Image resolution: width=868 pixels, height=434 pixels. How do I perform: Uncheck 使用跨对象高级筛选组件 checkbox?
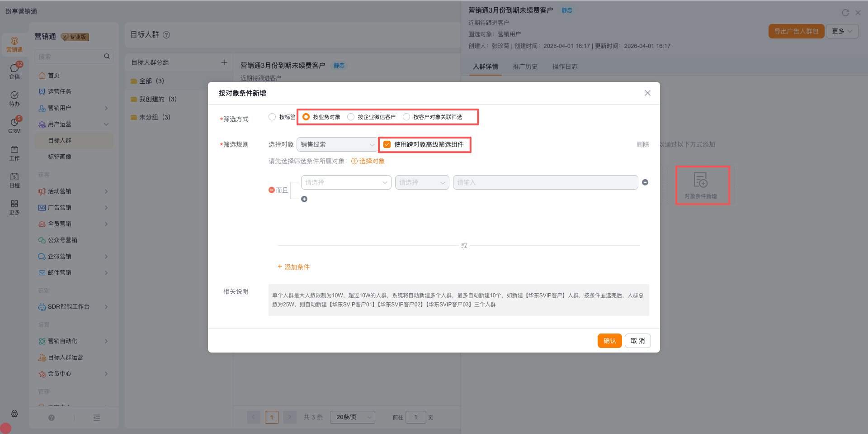pos(387,144)
